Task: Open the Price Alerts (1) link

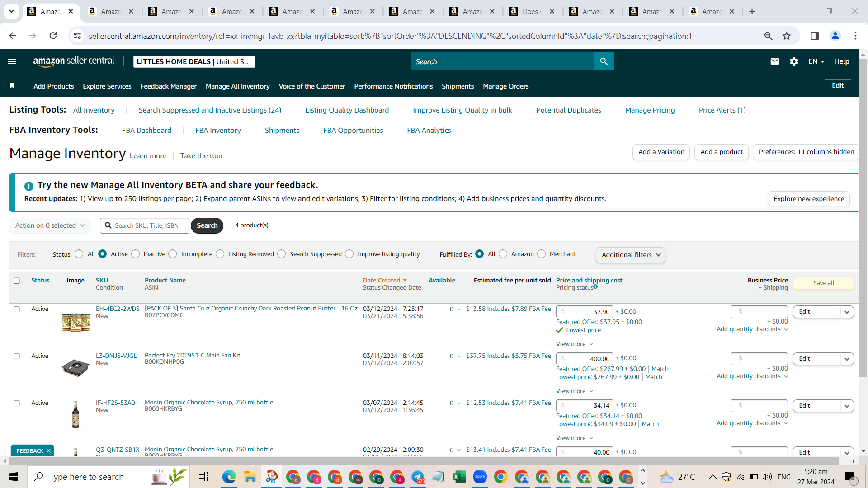Action: coord(722,110)
